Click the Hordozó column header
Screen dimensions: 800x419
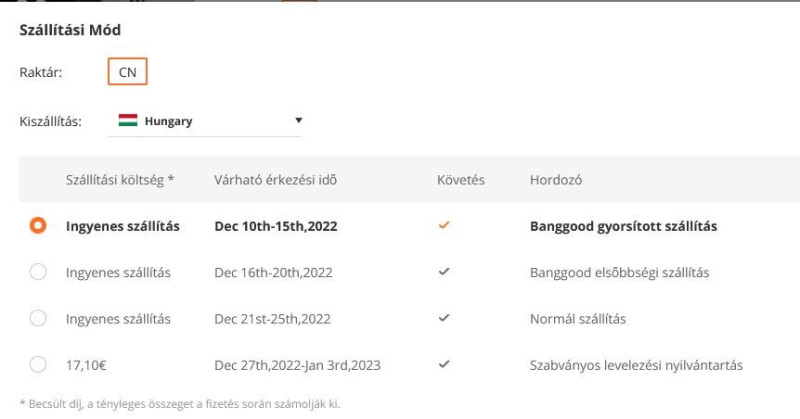556,180
